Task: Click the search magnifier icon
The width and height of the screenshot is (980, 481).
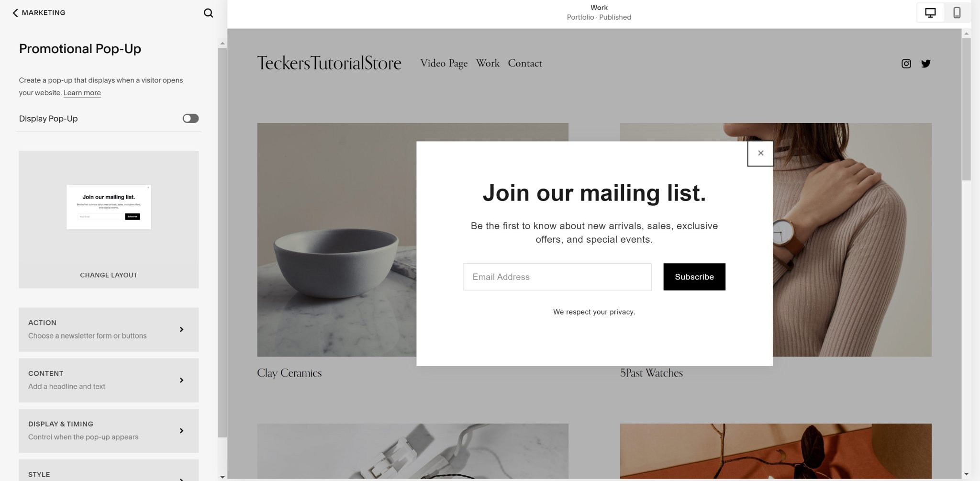Action: coord(208,13)
